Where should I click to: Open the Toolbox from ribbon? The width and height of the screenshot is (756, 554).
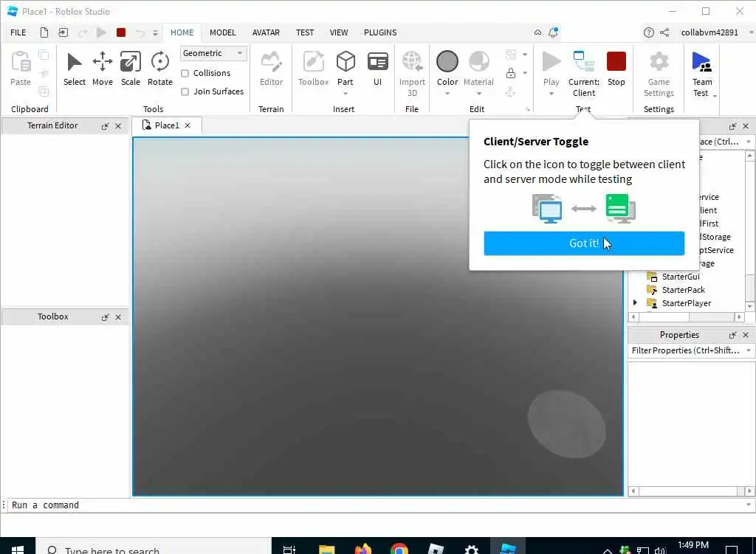(x=313, y=69)
